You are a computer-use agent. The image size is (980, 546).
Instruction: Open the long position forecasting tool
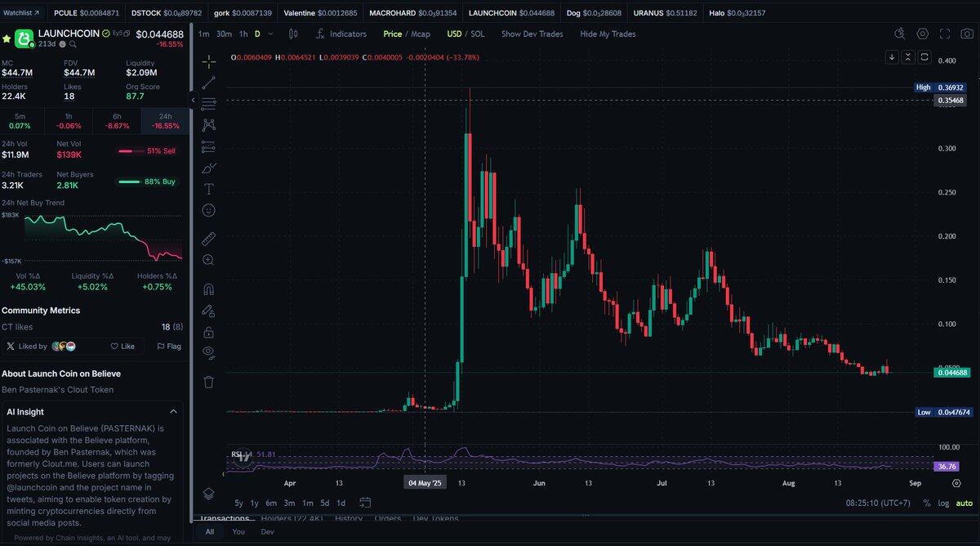click(x=208, y=147)
